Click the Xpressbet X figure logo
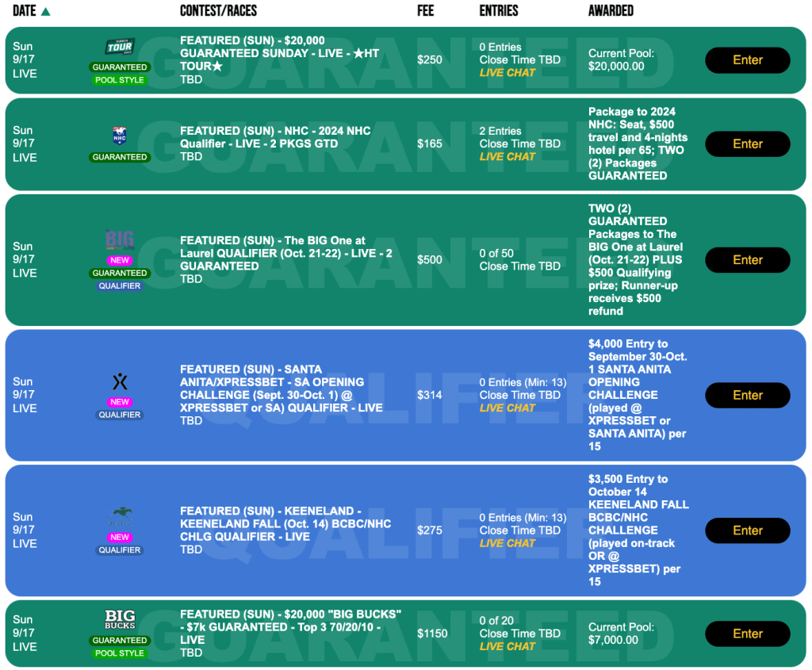The width and height of the screenshot is (812, 670). pyautogui.click(x=120, y=381)
